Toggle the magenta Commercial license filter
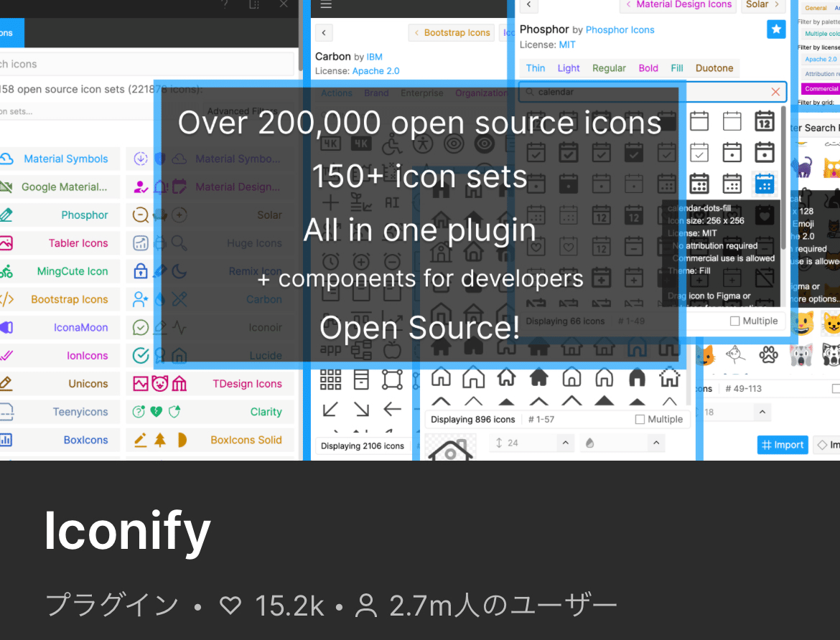 click(x=821, y=89)
